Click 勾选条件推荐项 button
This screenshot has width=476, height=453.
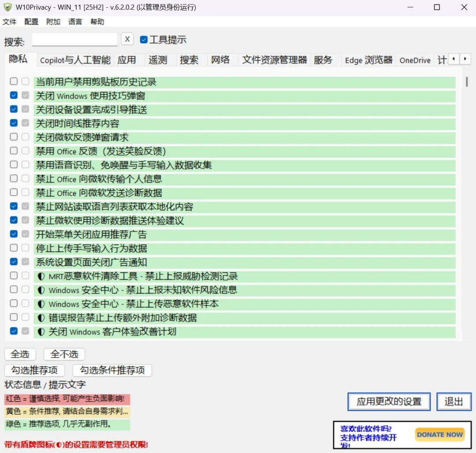[x=112, y=370]
